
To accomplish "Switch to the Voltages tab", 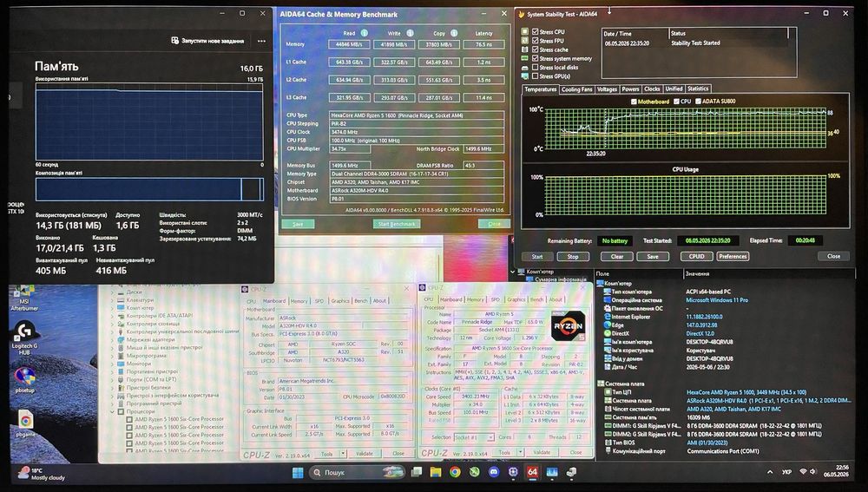I will [607, 89].
